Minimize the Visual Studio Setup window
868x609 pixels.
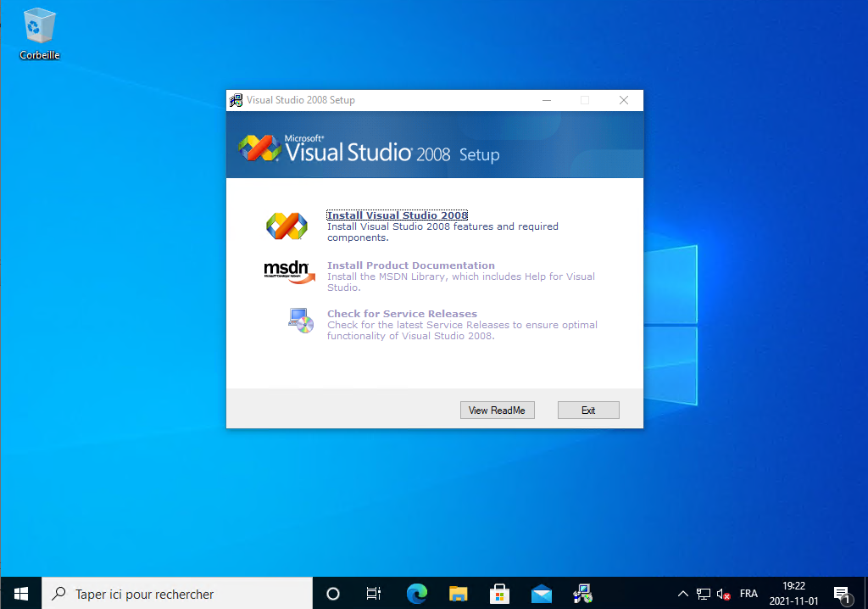[x=546, y=100]
